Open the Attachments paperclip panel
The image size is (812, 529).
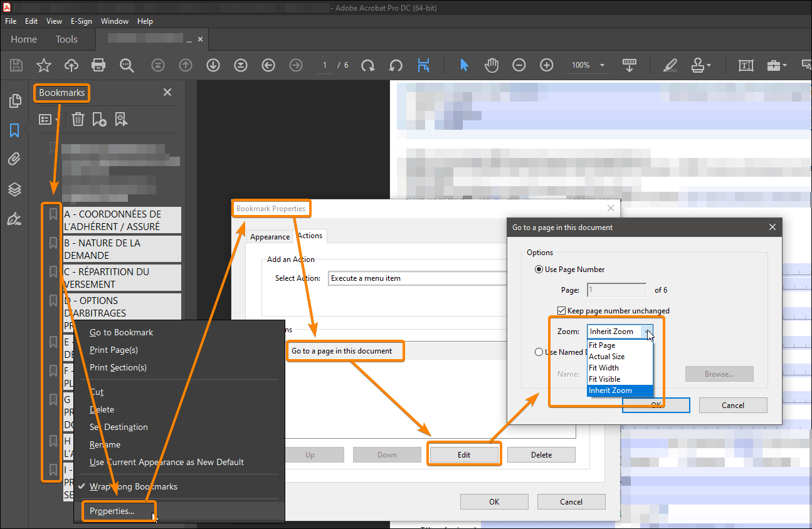pos(14,159)
